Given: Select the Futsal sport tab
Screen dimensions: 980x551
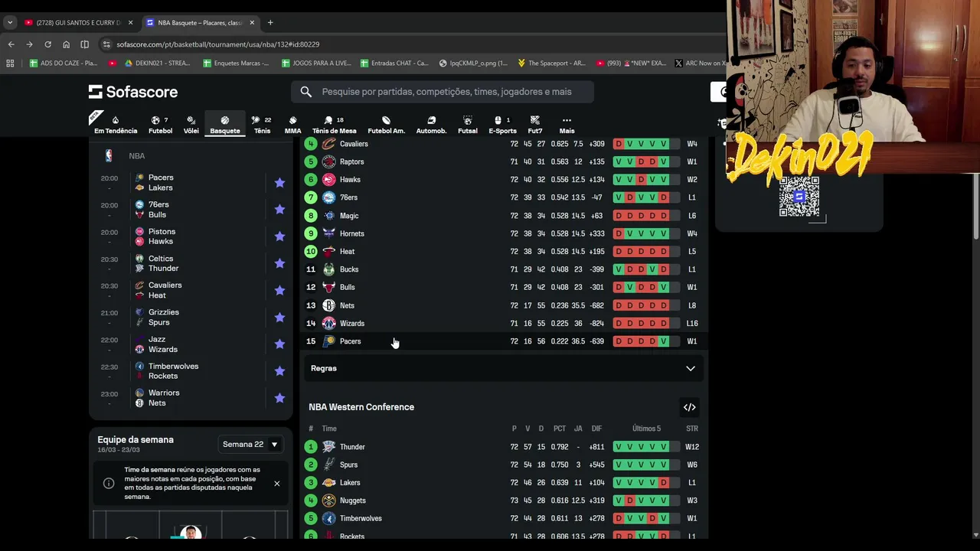Looking at the screenshot, I should [x=467, y=125].
